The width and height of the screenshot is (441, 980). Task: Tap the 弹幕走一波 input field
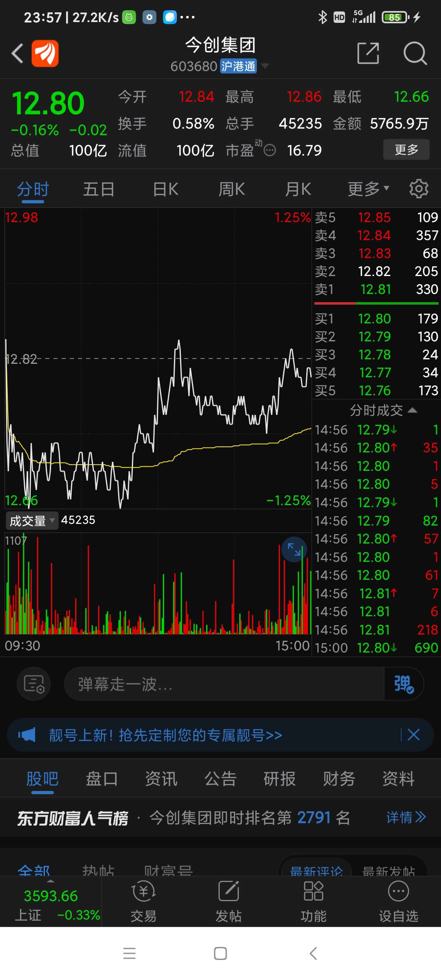(x=224, y=684)
